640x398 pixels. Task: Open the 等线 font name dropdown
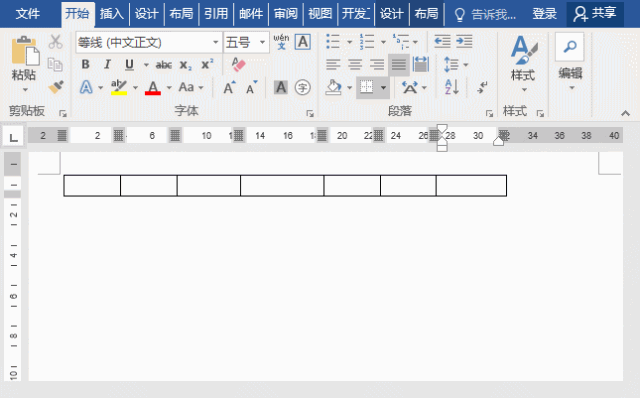(216, 42)
